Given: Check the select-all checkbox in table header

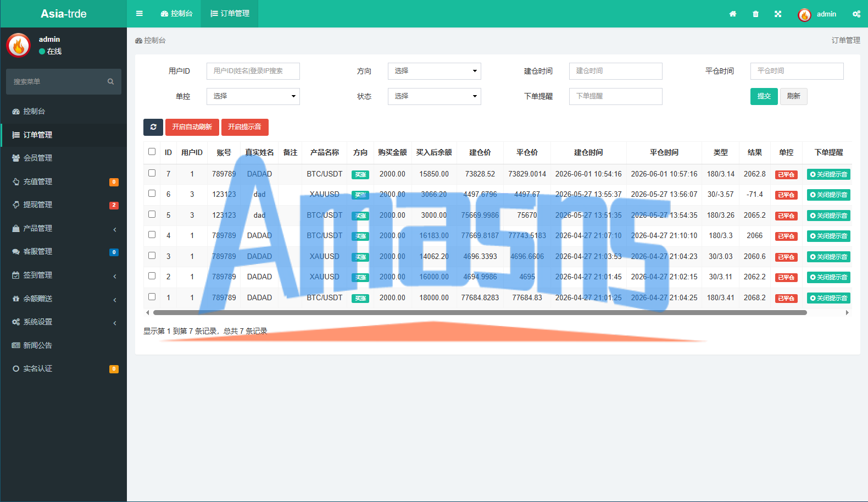Looking at the screenshot, I should 152,152.
